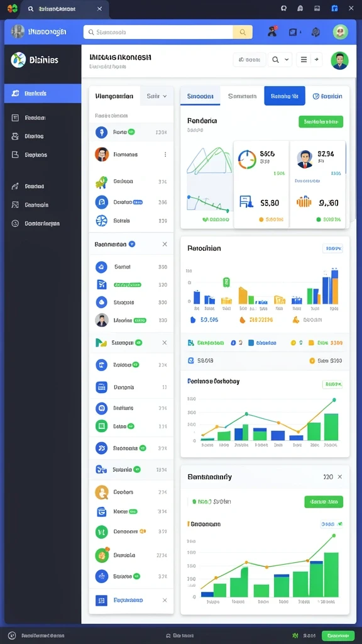
Task: Click the plus icon beside the hamburger menu
Action: pyautogui.click(x=317, y=60)
